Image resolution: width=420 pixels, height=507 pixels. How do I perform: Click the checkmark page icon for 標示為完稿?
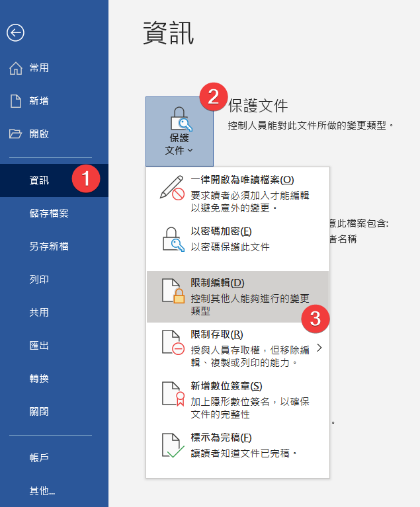pyautogui.click(x=172, y=446)
